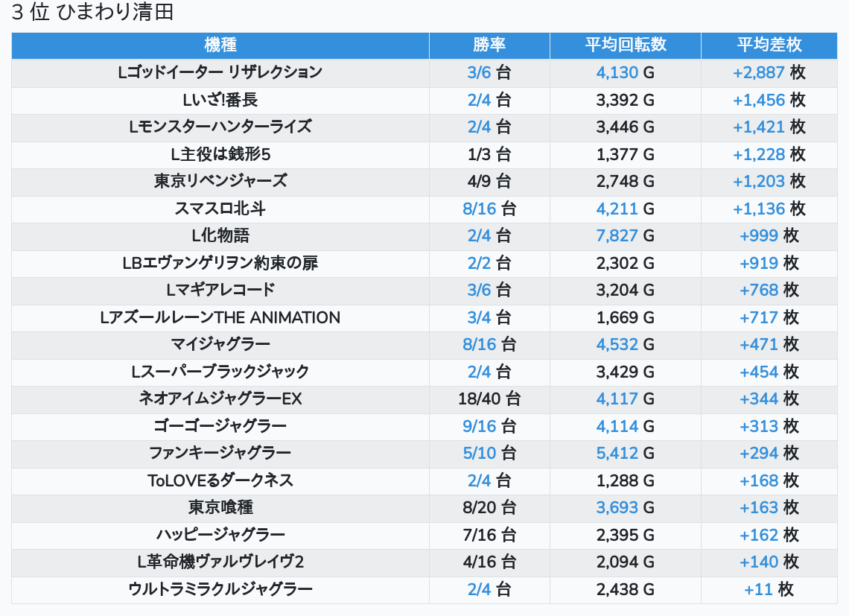The width and height of the screenshot is (849, 616).
Task: Click the Lモンスターハンターライズ machine name
Action: pyautogui.click(x=220, y=127)
